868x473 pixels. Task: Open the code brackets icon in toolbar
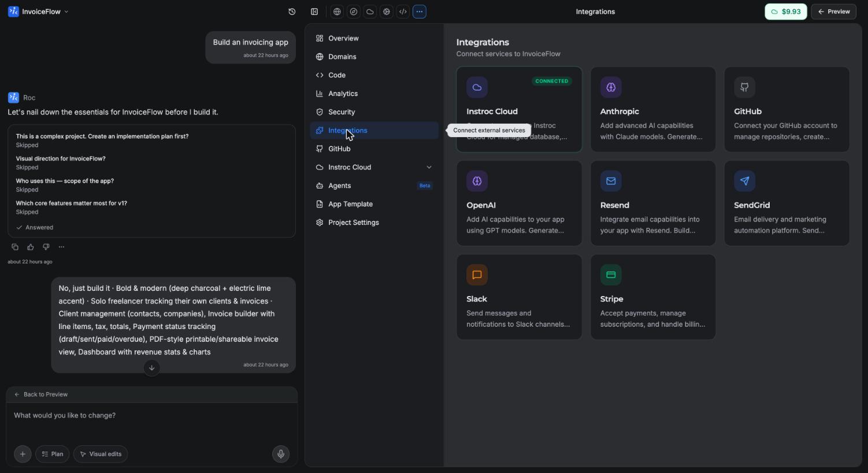coord(403,12)
